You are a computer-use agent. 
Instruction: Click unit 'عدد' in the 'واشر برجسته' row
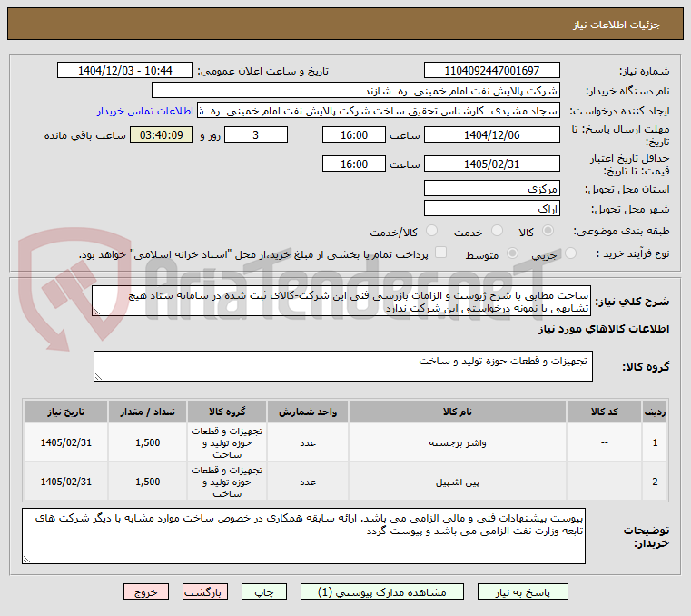coord(308,442)
